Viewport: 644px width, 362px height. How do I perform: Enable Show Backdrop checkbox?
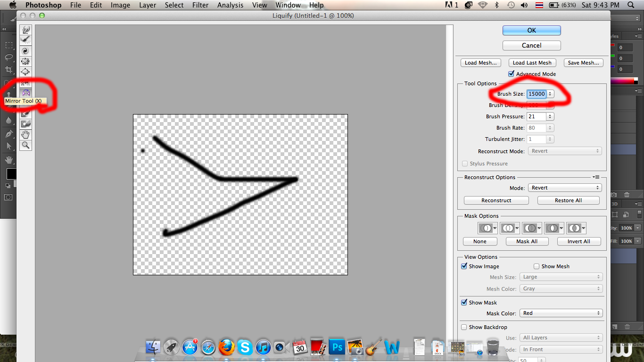[464, 327]
